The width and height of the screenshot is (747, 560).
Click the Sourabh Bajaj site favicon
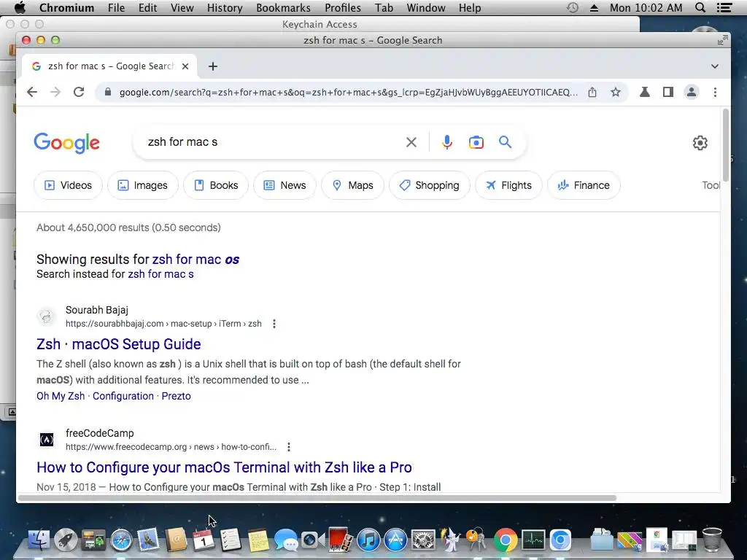tap(47, 316)
